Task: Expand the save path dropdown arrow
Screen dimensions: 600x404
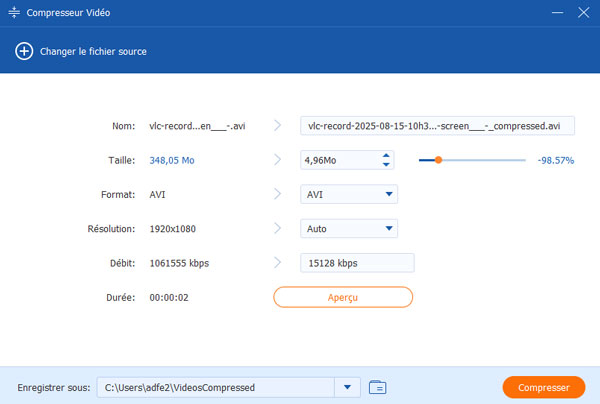Action: coord(347,387)
